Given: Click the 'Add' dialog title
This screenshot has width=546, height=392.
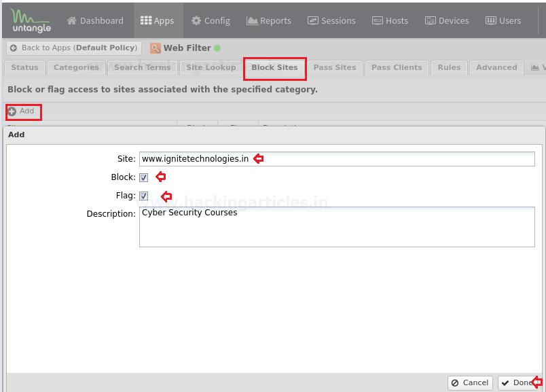Looking at the screenshot, I should pyautogui.click(x=16, y=135).
